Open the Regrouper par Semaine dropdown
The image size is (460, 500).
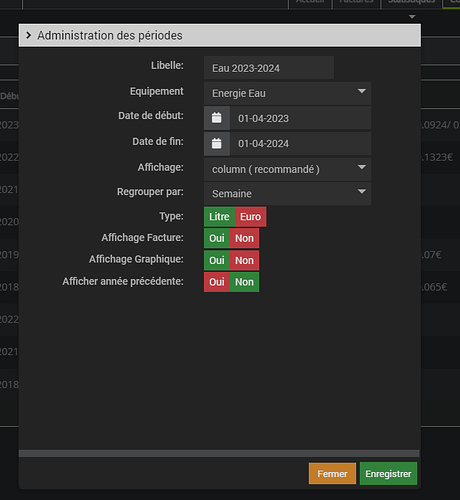(287, 193)
